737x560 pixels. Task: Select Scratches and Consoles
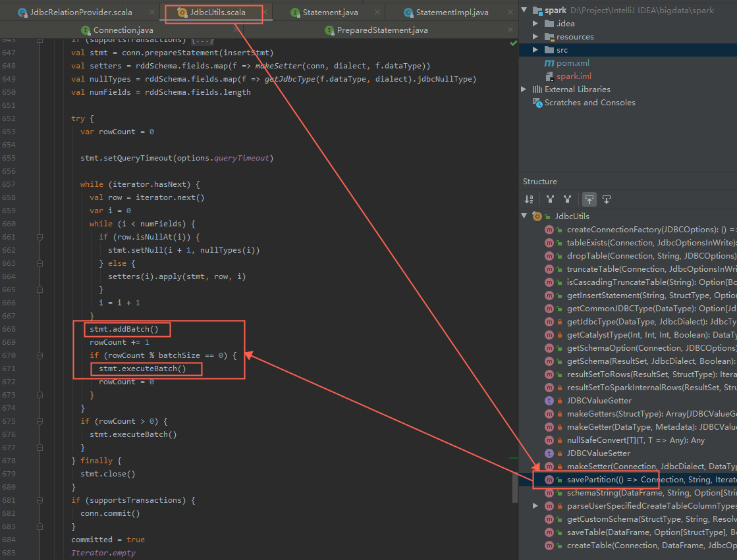(x=589, y=103)
